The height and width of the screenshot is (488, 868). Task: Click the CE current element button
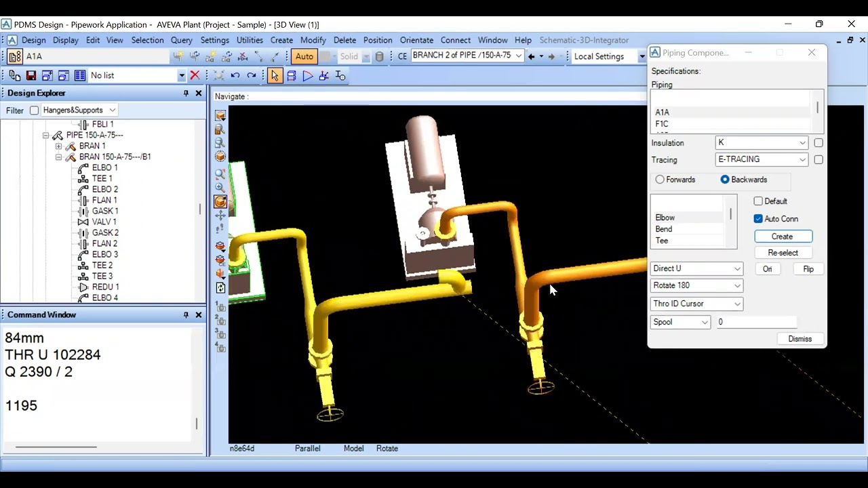[x=402, y=56]
